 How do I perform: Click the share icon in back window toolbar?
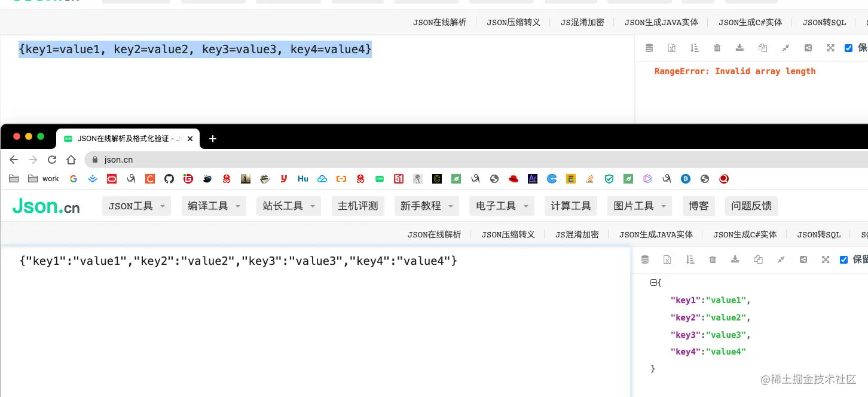pos(808,48)
